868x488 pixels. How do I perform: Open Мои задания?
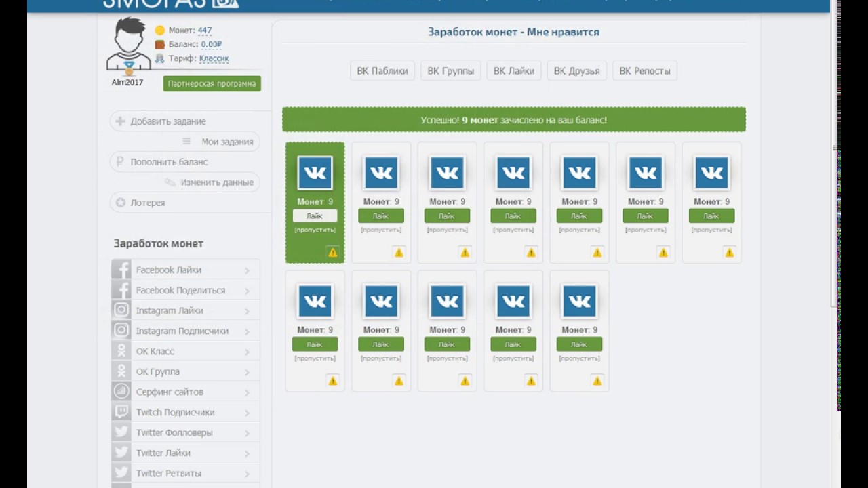tap(218, 142)
